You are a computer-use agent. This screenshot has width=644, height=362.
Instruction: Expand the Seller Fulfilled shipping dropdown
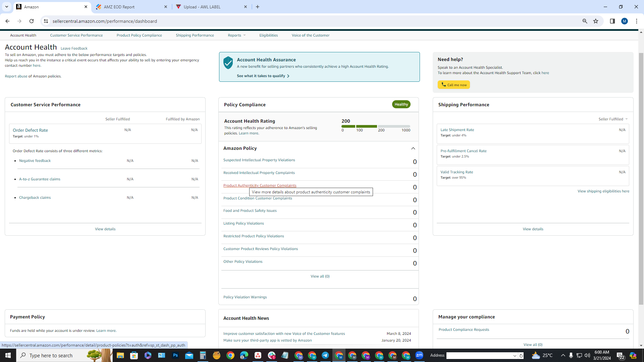pos(613,119)
